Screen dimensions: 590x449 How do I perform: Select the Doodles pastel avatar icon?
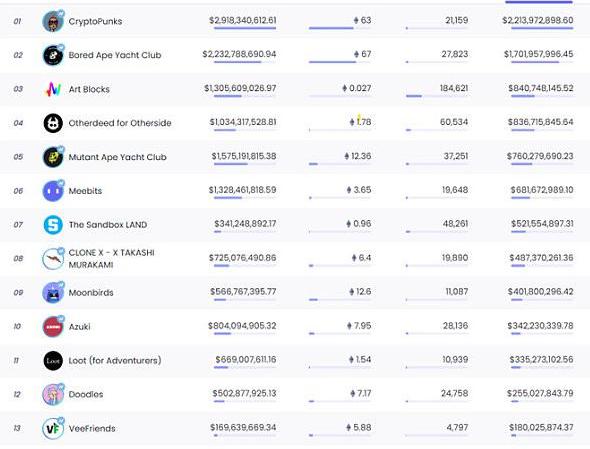click(53, 394)
